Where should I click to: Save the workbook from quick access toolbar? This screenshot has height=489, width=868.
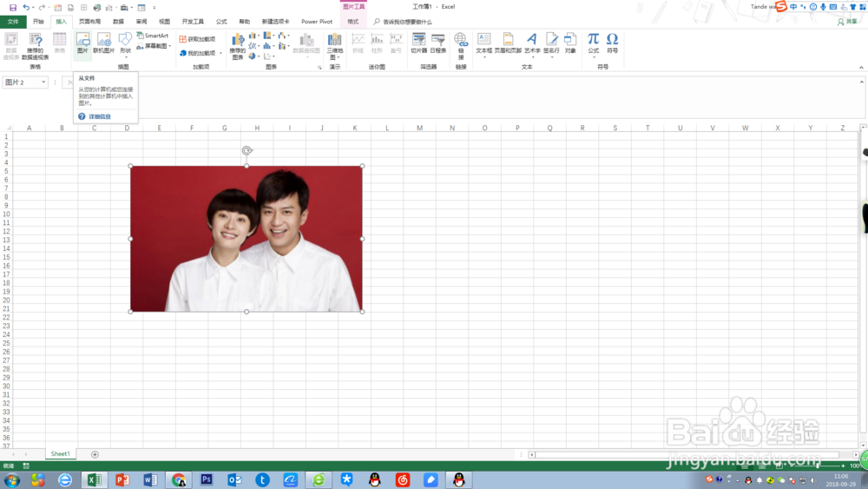point(13,7)
